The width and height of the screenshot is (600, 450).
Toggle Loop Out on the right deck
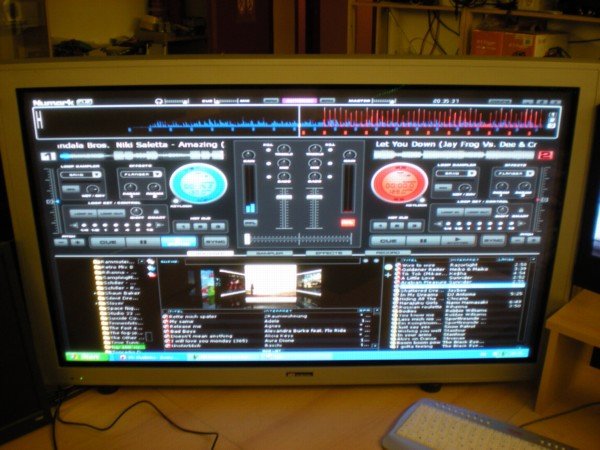[x=478, y=212]
